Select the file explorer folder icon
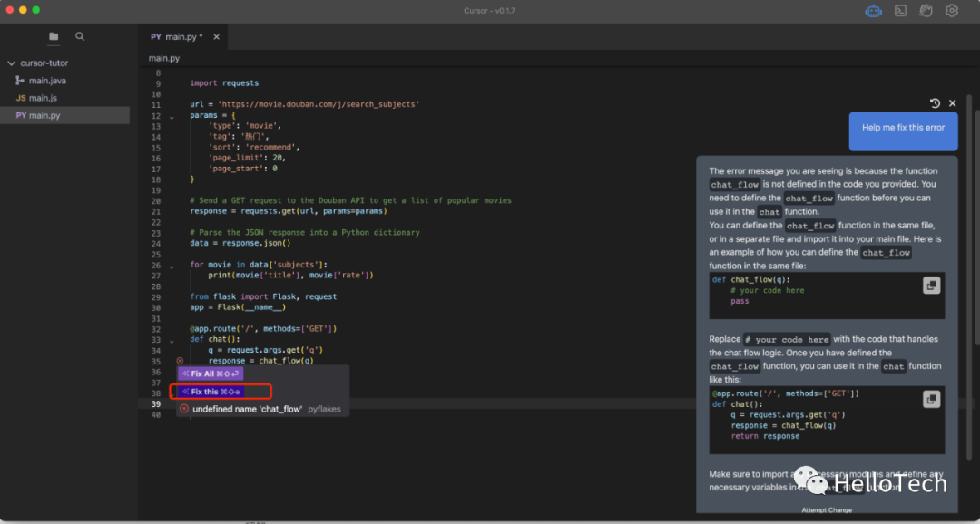The height and width of the screenshot is (524, 980). 54,36
